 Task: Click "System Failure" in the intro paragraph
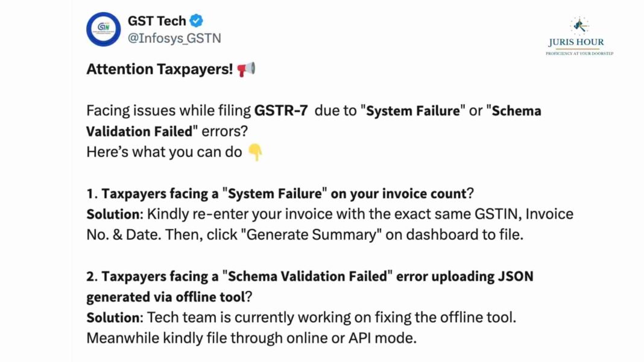[412, 111]
